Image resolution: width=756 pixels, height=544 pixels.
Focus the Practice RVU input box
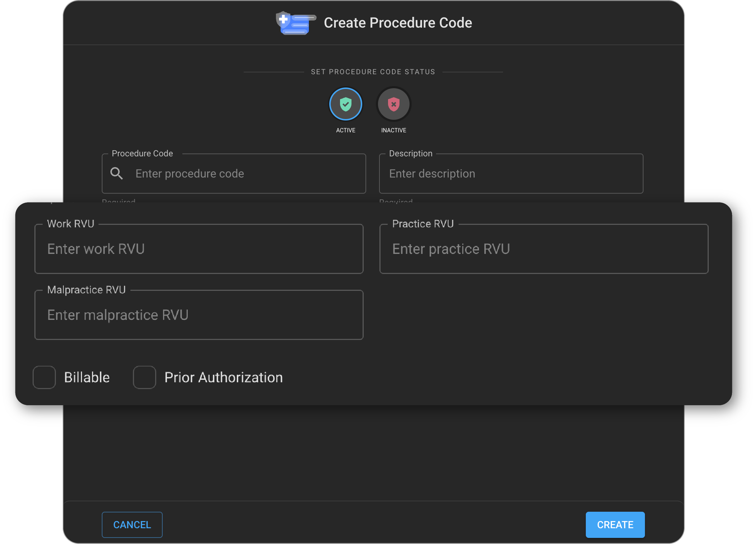[x=544, y=249]
